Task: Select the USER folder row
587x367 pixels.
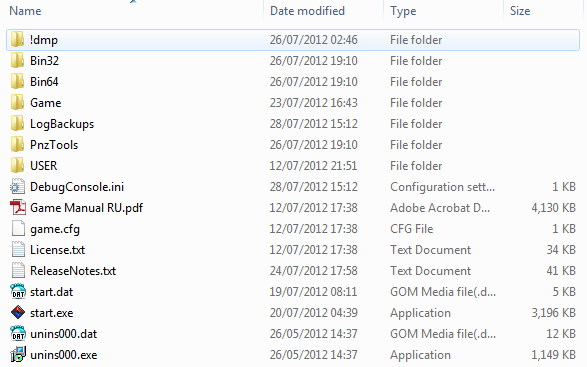Action: click(293, 166)
